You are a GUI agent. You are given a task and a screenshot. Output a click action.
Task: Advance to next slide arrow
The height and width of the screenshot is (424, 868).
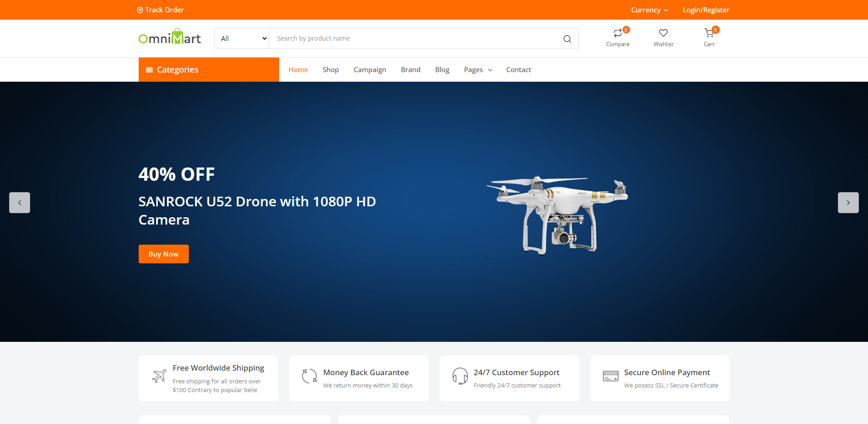848,203
